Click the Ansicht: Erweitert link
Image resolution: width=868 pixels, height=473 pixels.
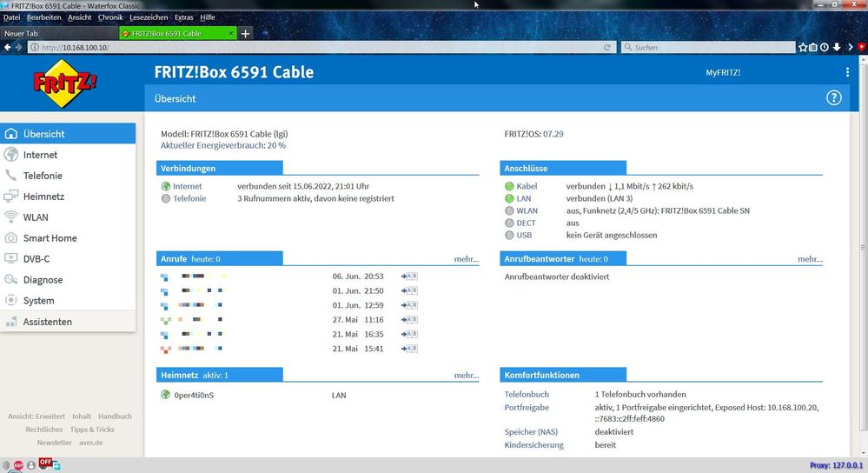36,416
